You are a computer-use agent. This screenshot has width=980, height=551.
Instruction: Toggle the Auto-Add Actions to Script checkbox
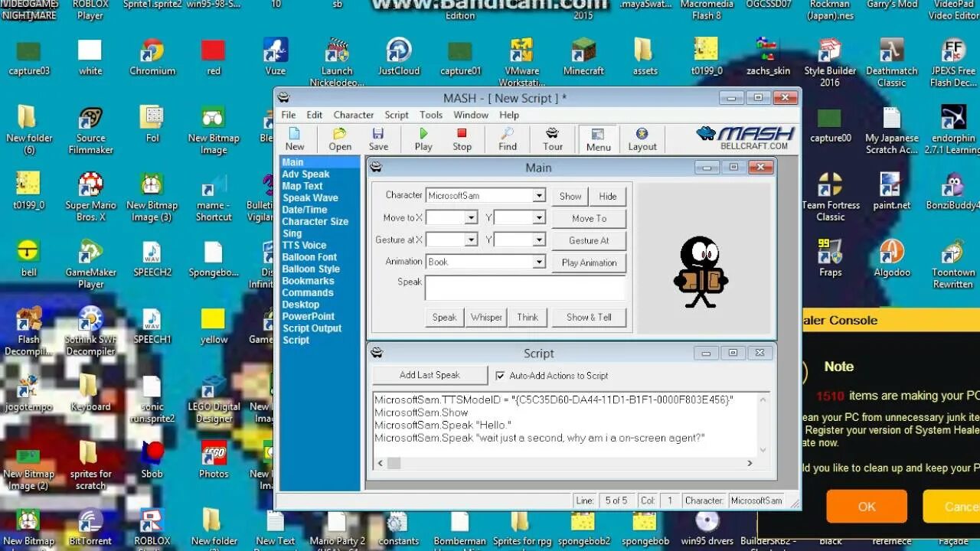coord(500,376)
